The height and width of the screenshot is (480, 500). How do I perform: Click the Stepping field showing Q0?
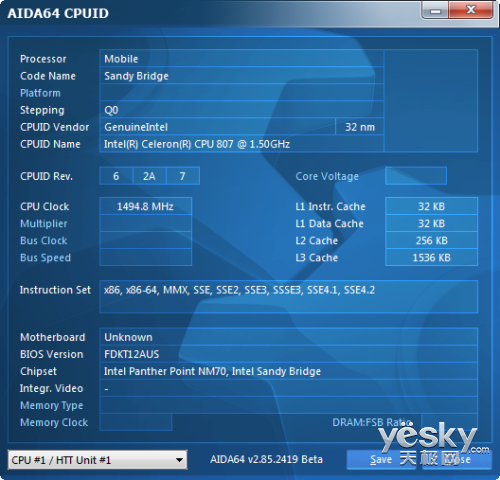tap(242, 110)
